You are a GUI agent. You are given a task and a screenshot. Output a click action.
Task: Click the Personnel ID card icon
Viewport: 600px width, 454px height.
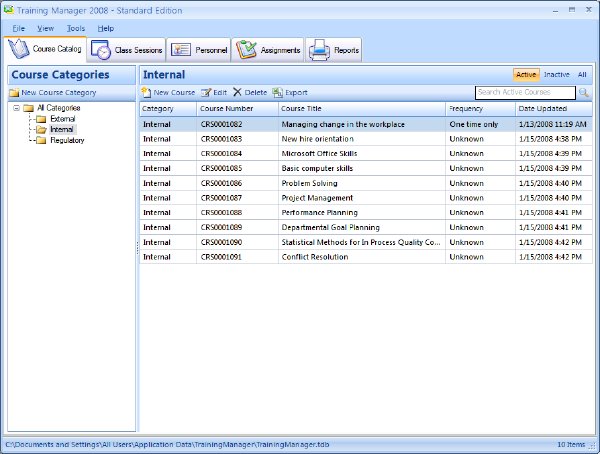point(181,50)
